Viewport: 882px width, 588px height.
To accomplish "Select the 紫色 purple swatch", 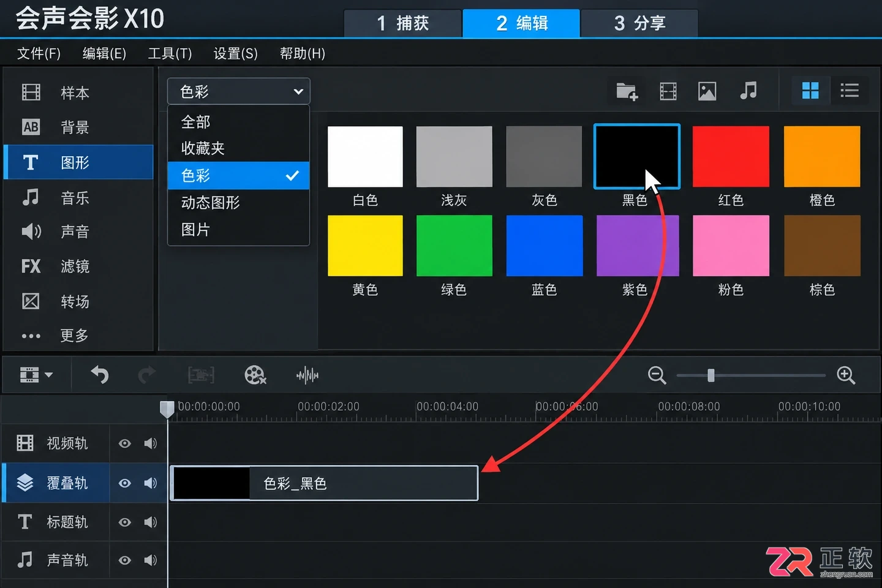I will [x=637, y=246].
